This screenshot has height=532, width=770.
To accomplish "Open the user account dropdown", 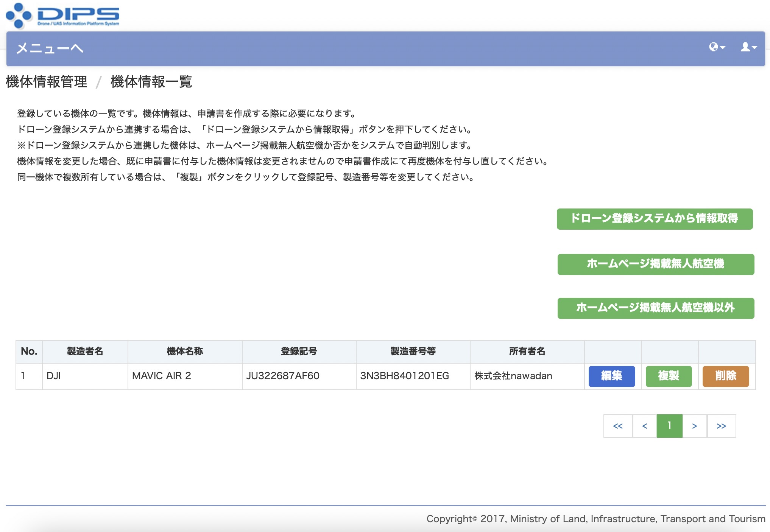I will pyautogui.click(x=749, y=47).
